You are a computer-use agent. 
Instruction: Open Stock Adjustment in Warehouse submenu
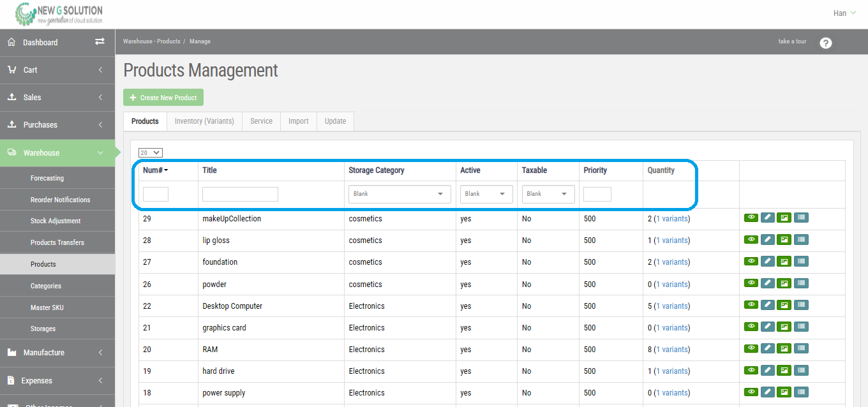pos(56,221)
